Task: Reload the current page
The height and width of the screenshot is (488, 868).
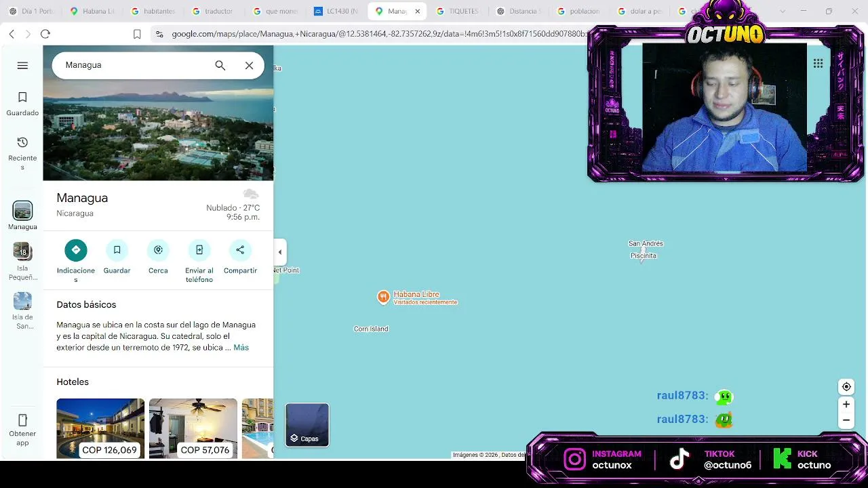Action: coord(45,34)
